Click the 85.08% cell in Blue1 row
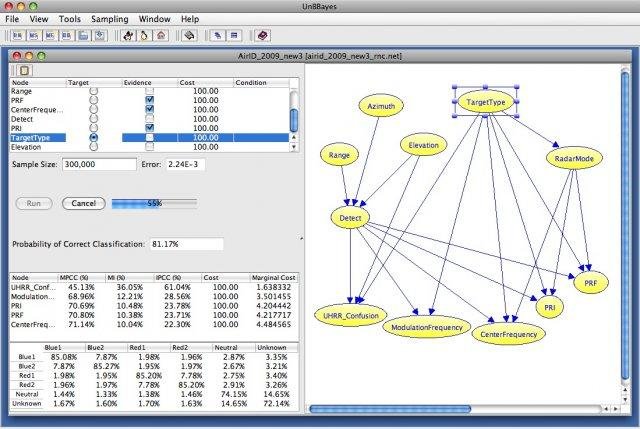The image size is (640, 429). [x=64, y=357]
